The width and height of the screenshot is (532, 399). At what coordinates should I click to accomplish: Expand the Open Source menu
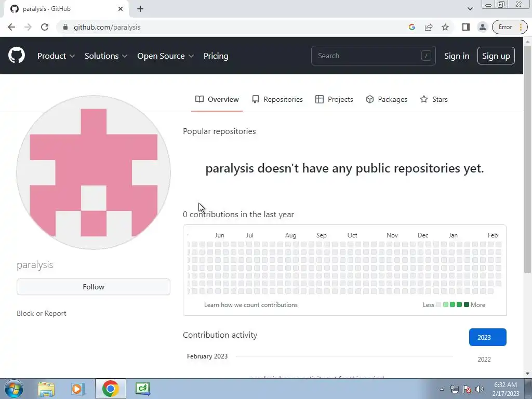(x=166, y=56)
